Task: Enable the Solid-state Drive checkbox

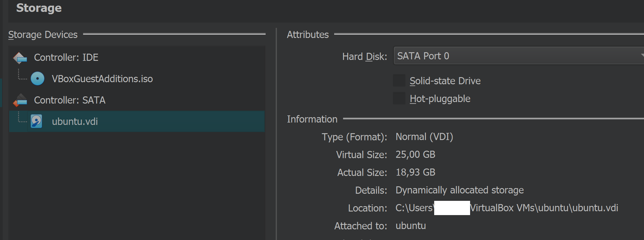Action: point(399,81)
